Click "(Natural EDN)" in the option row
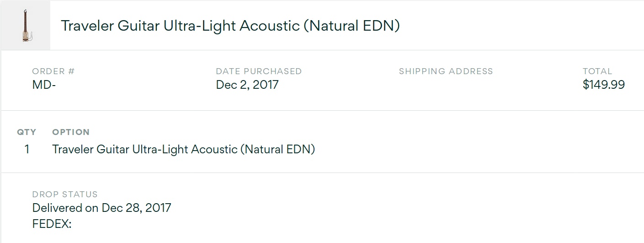Screen dimensions: 644x243 (x=278, y=149)
